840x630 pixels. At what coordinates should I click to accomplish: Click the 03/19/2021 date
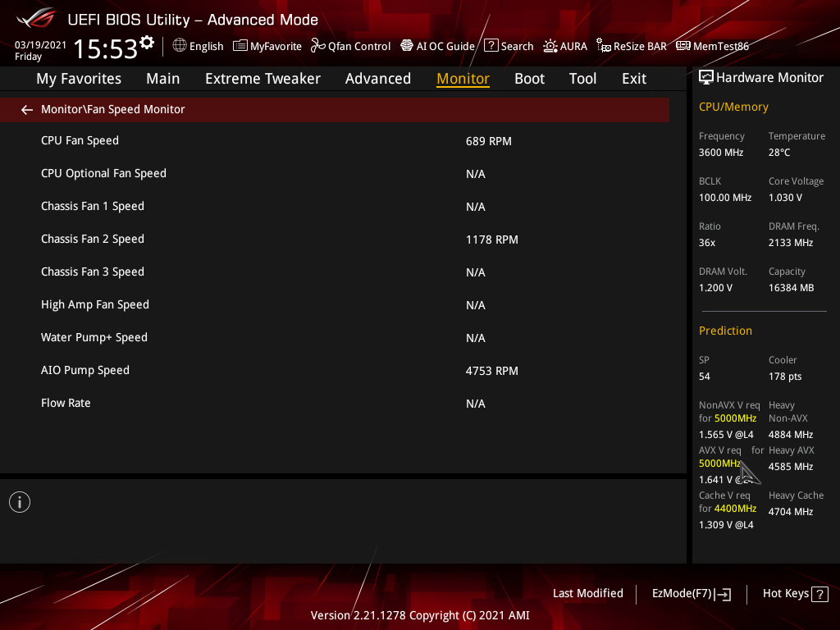coord(41,45)
